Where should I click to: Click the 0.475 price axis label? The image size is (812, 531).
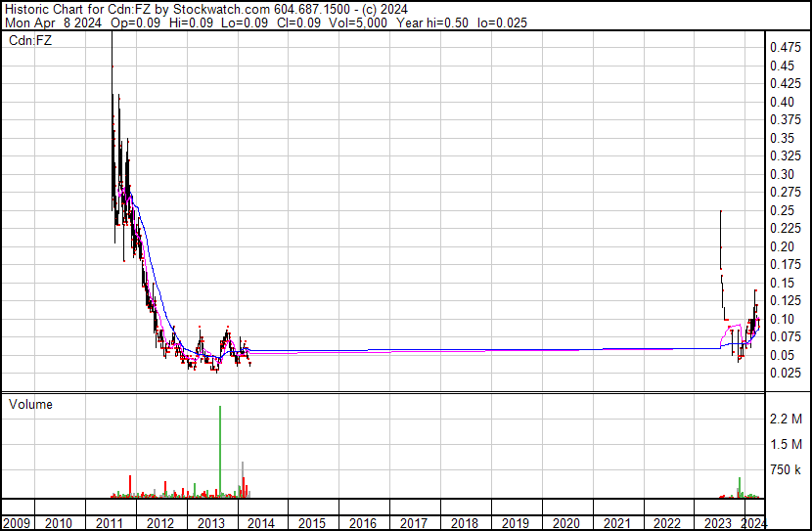tap(785, 47)
